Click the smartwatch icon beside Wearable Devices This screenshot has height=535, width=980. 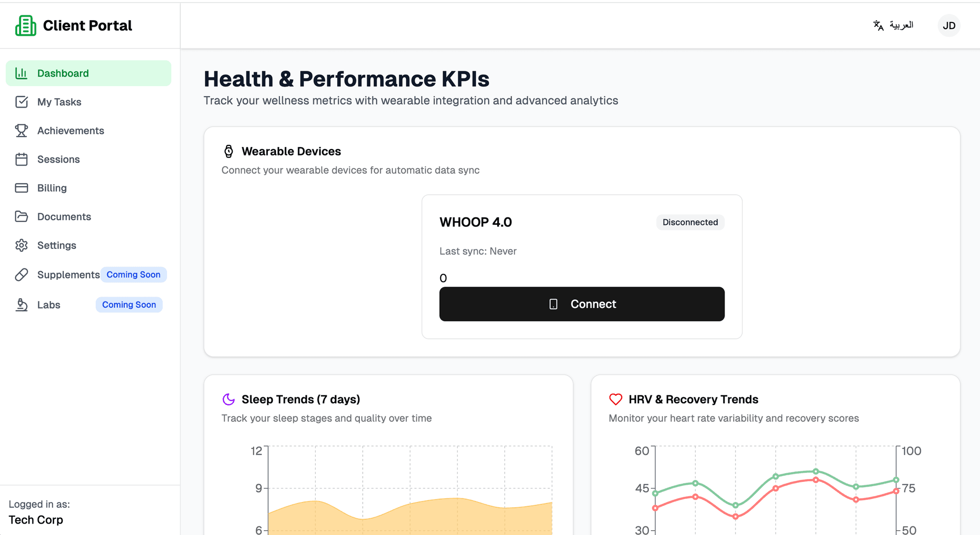point(229,151)
